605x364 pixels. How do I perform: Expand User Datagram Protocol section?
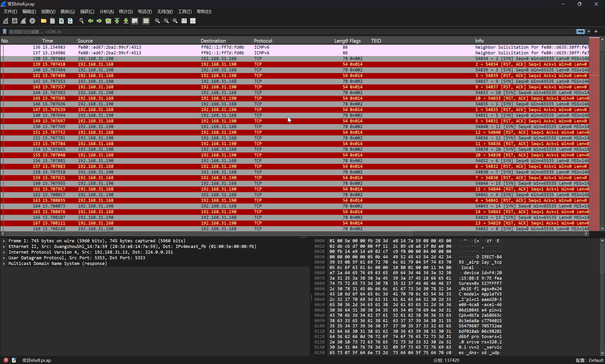tap(4, 258)
